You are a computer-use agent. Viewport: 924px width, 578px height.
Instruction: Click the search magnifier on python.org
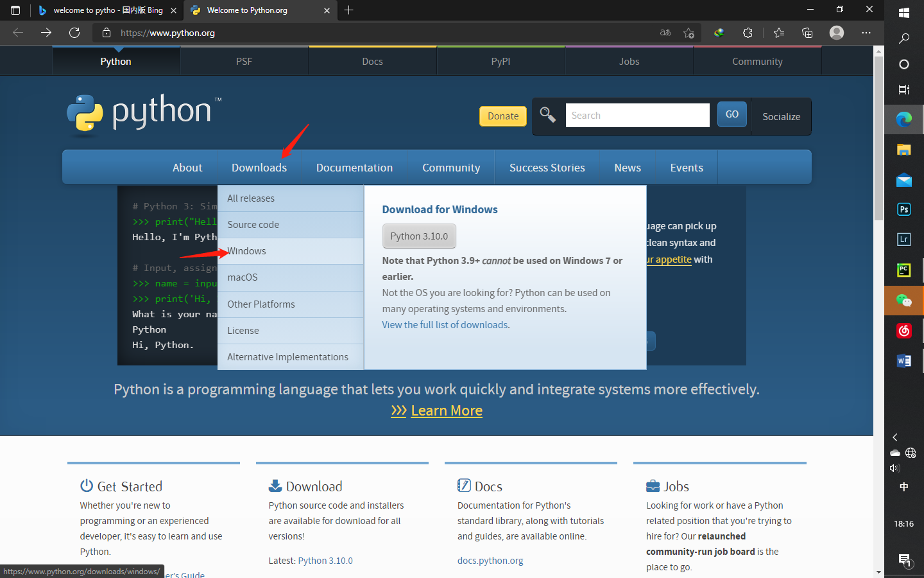click(x=547, y=114)
